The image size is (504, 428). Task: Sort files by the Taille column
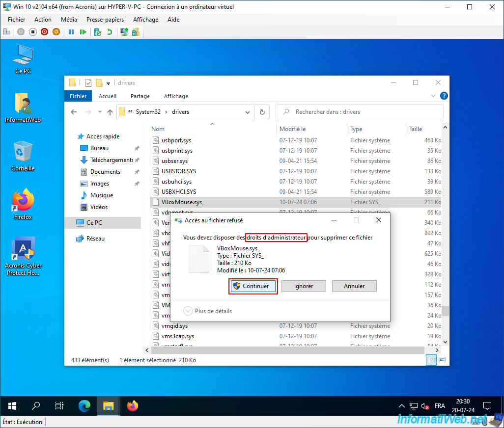coord(415,129)
